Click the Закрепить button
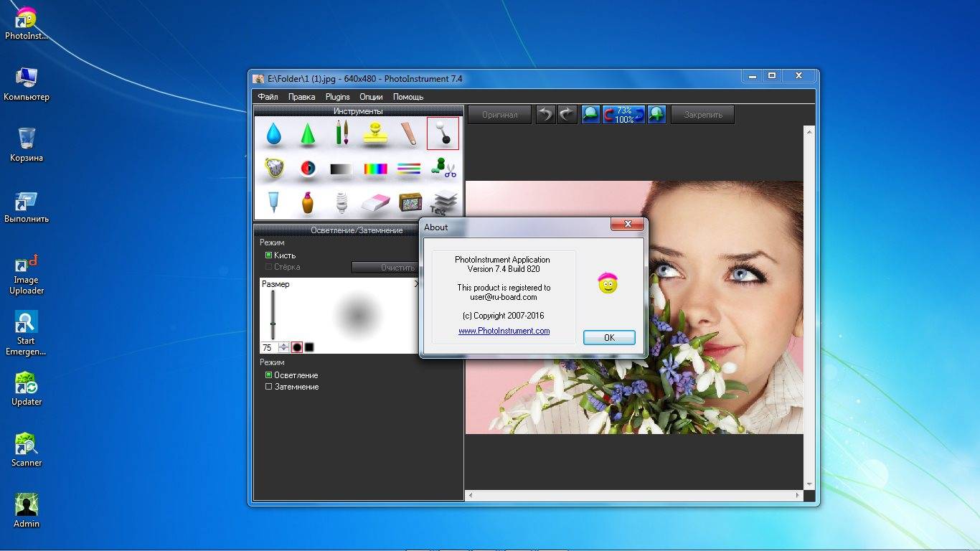 click(x=702, y=114)
